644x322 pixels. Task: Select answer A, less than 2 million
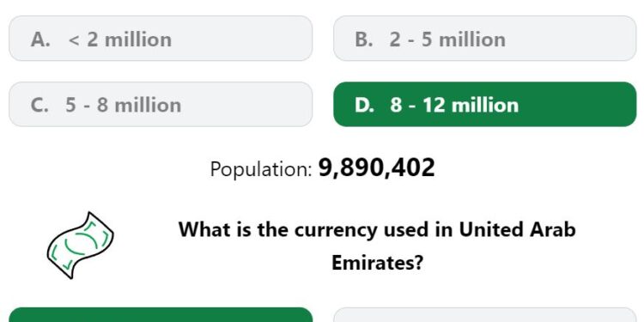161,38
